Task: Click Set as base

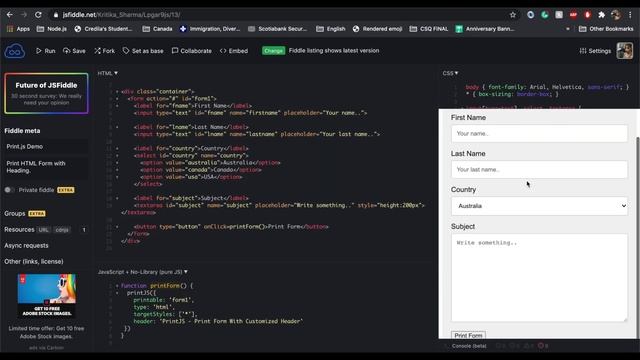Action: click(143, 51)
